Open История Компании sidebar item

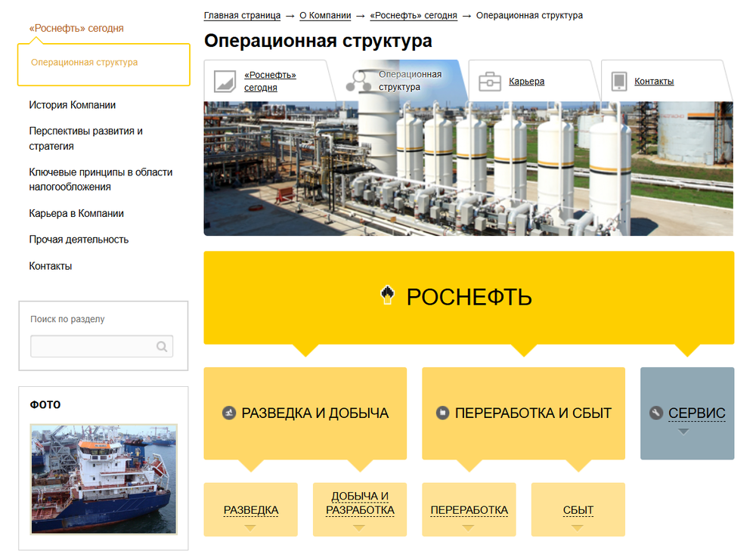click(x=73, y=105)
